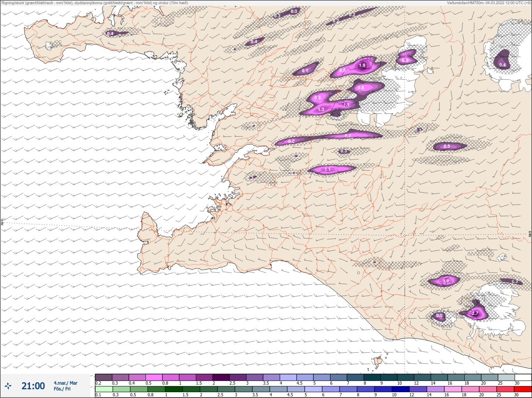Pick the 5 light blue lower scale swatch
This screenshot has height=398, width=532.
(x=313, y=389)
